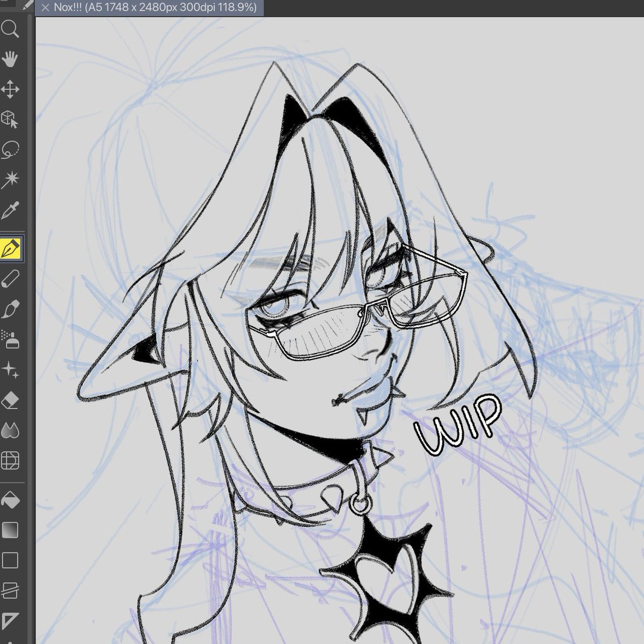Select the Frame border tool
The image size is (644, 644).
10,590
